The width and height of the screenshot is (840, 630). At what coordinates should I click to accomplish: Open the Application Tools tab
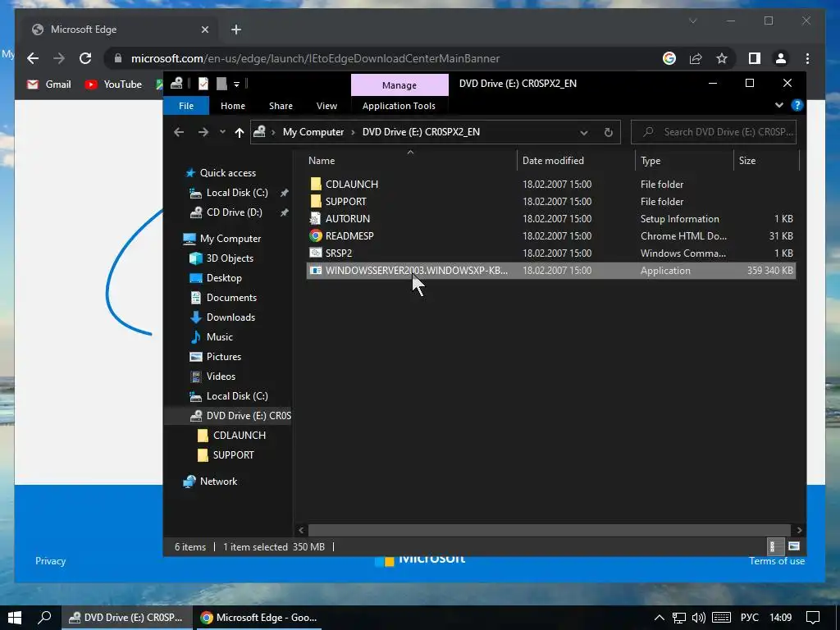[x=399, y=106]
